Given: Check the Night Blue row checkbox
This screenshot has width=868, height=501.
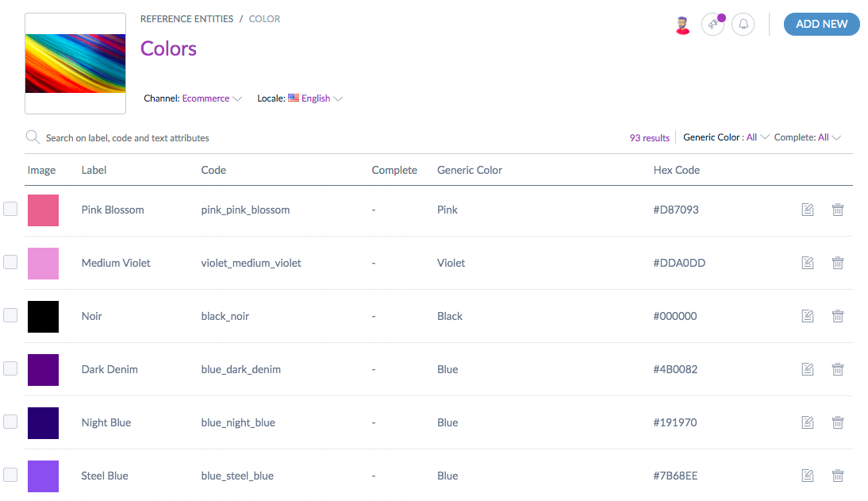Looking at the screenshot, I should (10, 422).
